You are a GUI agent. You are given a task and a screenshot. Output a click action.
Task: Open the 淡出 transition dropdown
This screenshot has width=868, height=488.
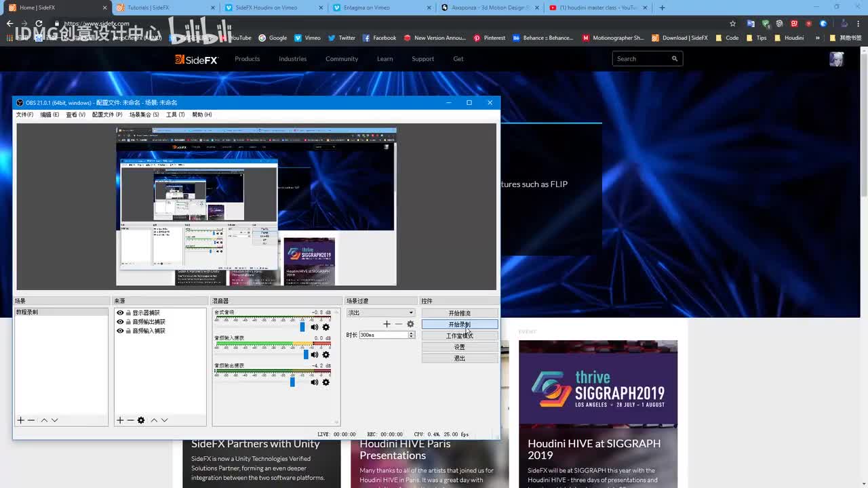coord(380,313)
